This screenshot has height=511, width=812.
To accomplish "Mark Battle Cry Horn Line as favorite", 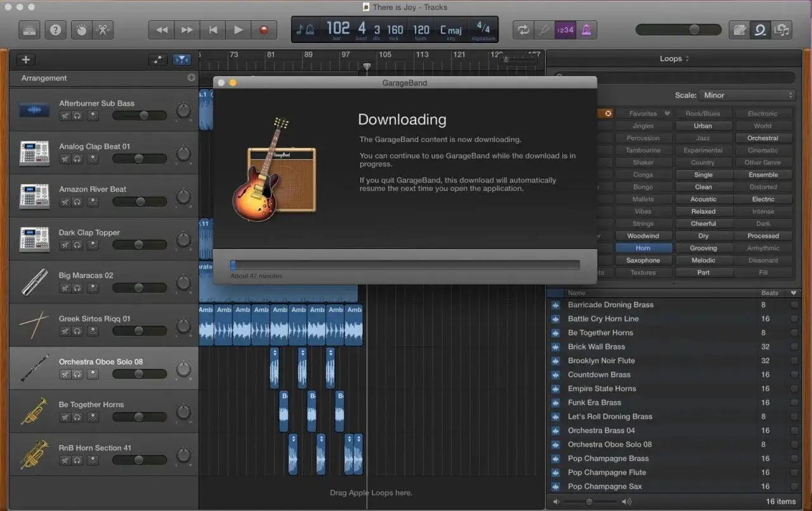I will click(794, 319).
